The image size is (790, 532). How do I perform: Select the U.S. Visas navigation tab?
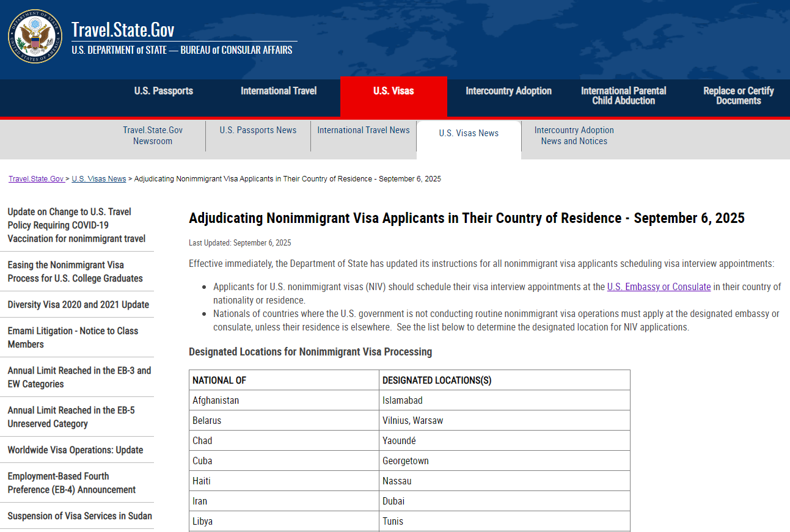393,91
